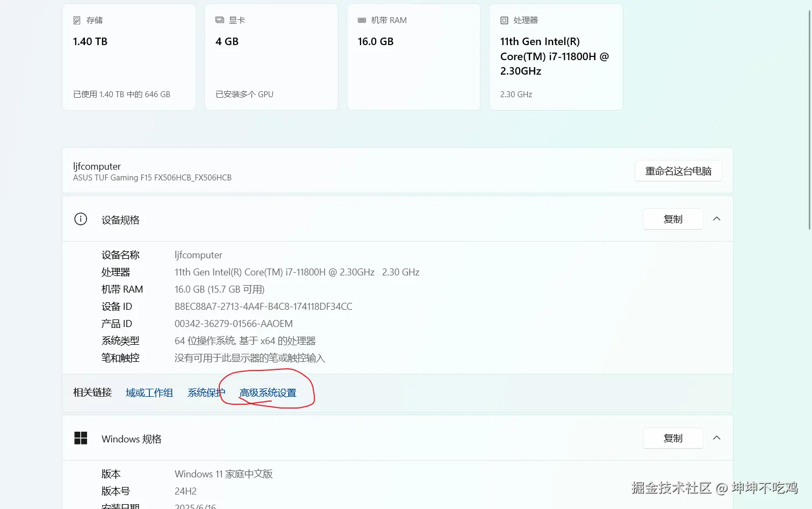Click the RAM icon beside 机带 RAM
The width and height of the screenshot is (812, 509).
point(362,20)
